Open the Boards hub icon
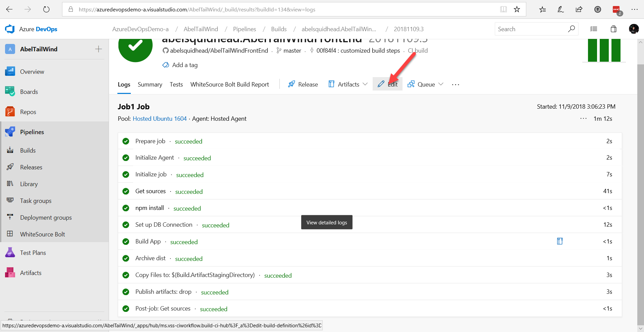Viewport: 644px width, 332px height. click(x=10, y=92)
